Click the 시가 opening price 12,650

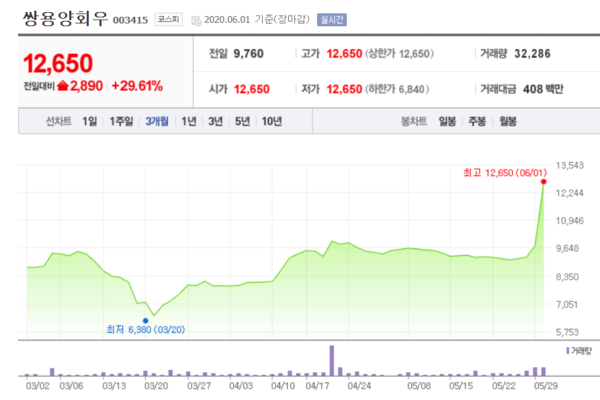(x=251, y=89)
